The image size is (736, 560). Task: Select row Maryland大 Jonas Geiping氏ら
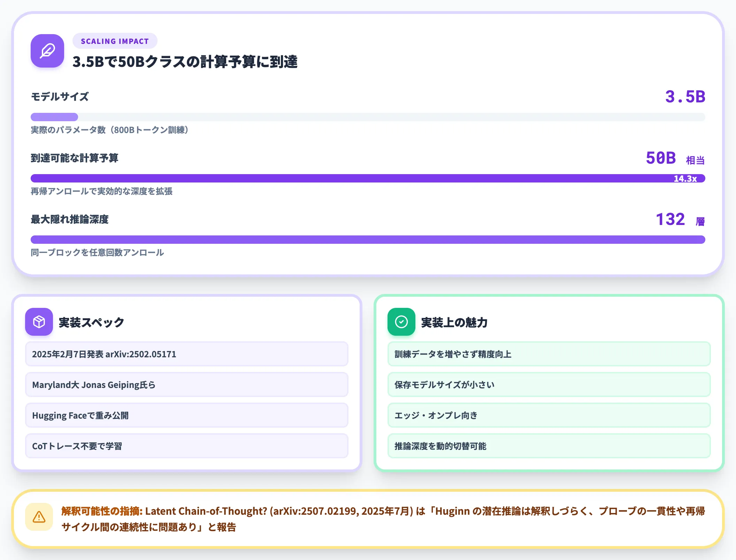pyautogui.click(x=187, y=384)
